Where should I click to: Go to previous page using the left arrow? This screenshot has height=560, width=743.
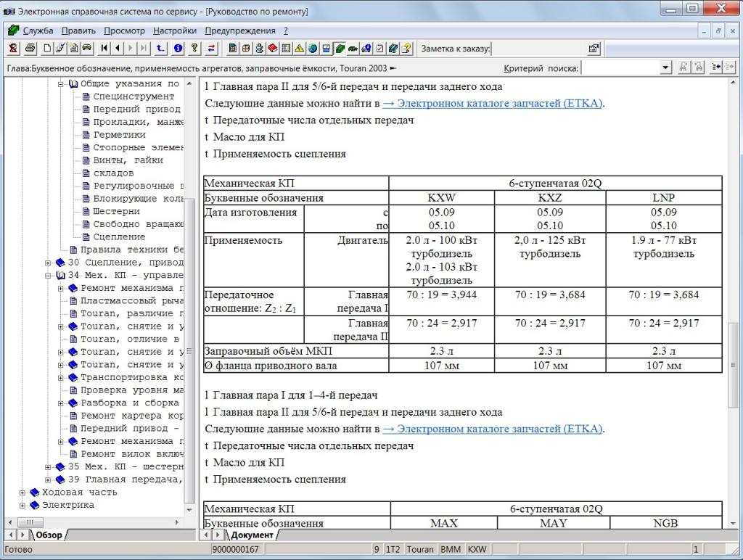(x=118, y=49)
